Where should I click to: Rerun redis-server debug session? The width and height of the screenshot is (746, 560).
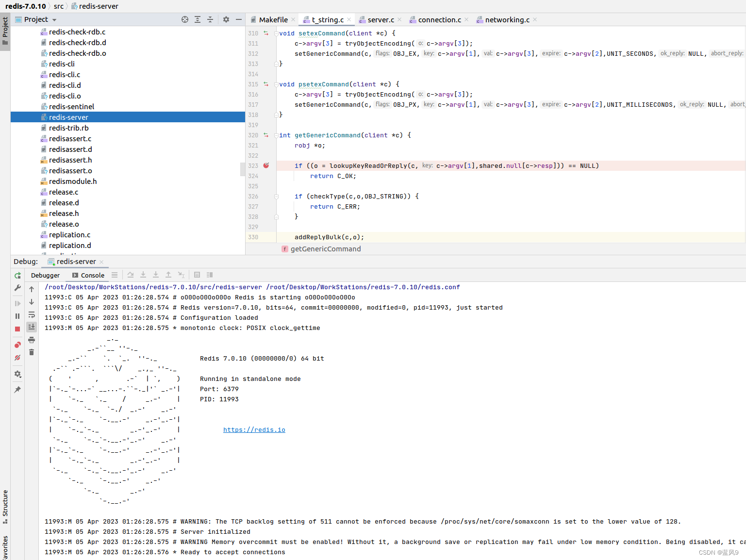coord(17,275)
